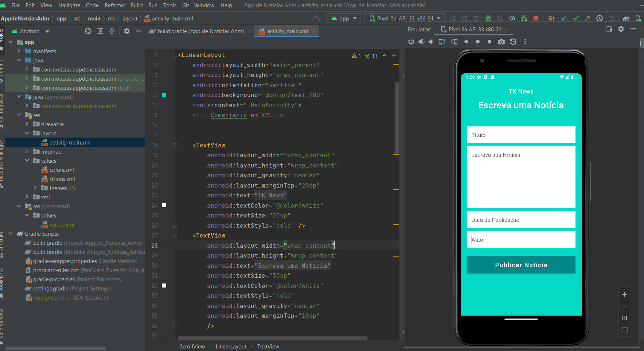Collapse all nodes in the Project panel
Image resolution: width=644 pixels, height=351 pixels.
[x=112, y=31]
